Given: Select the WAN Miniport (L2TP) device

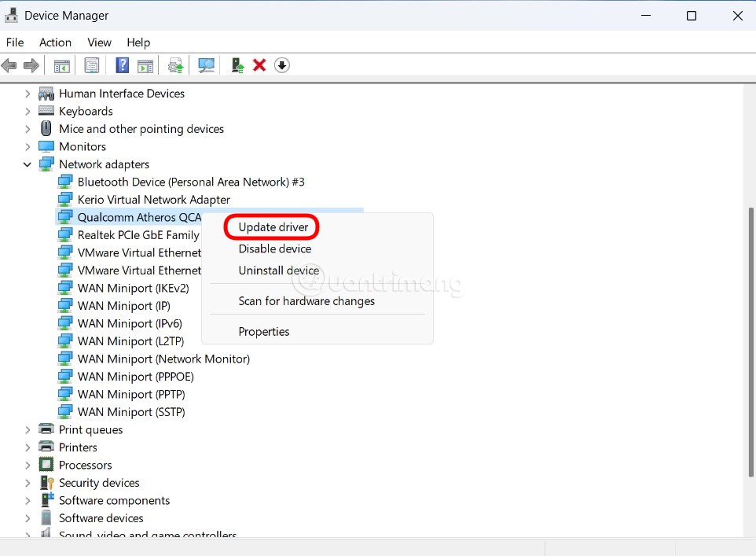Looking at the screenshot, I should tap(130, 341).
